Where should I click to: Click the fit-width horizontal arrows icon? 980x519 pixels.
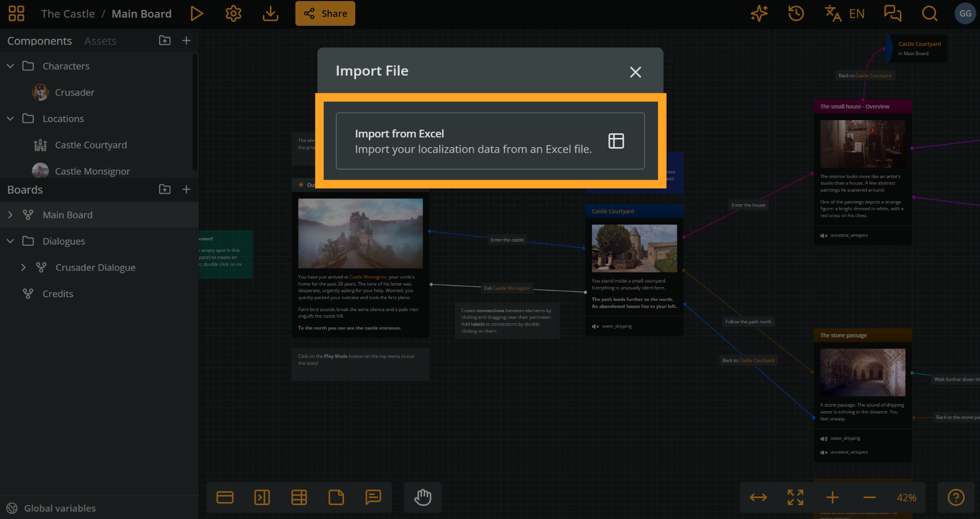pyautogui.click(x=758, y=498)
